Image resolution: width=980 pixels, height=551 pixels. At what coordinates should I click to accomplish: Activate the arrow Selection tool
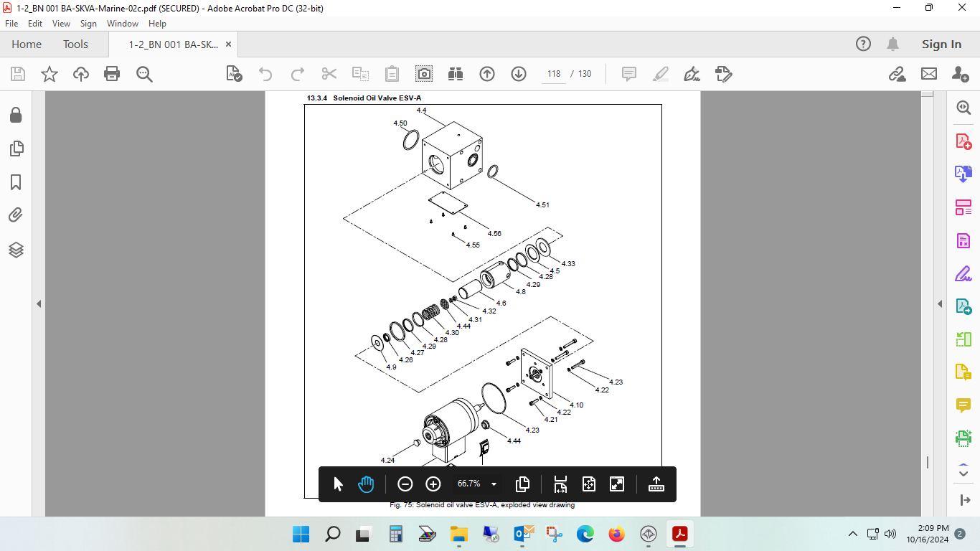tap(339, 484)
